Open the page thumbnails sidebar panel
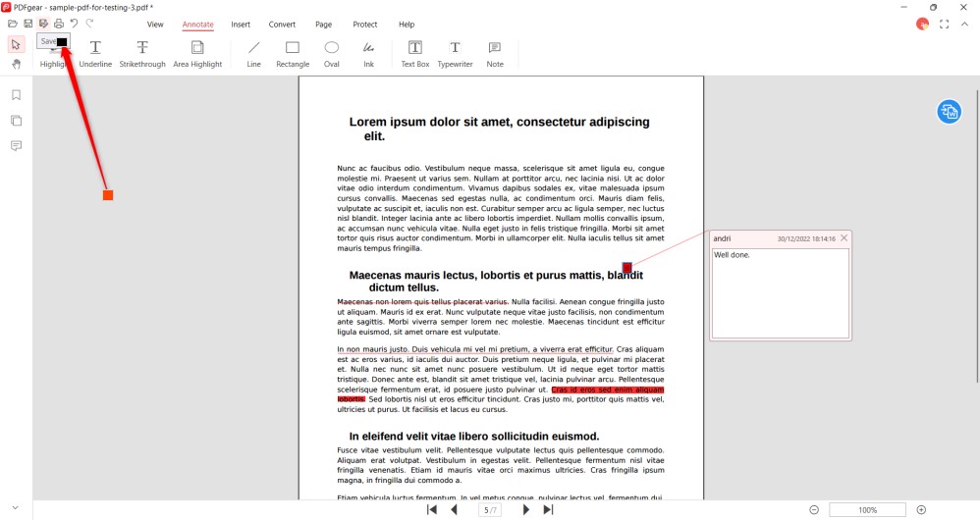The image size is (980, 520). point(17,121)
